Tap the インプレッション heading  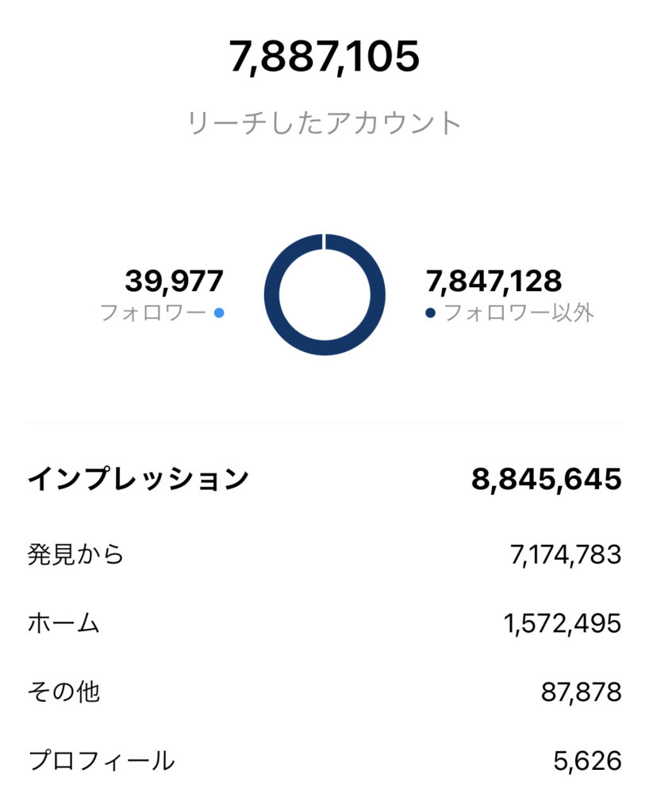pos(138,478)
